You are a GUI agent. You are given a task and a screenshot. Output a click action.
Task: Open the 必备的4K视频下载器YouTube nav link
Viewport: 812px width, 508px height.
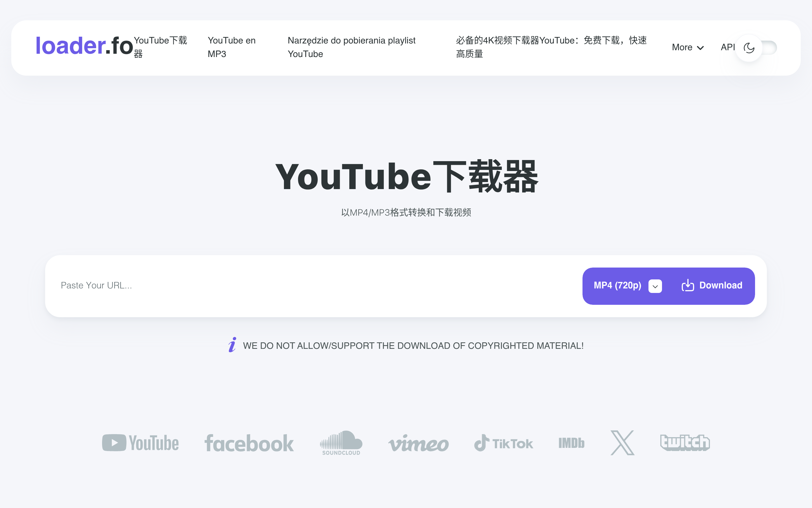(551, 47)
